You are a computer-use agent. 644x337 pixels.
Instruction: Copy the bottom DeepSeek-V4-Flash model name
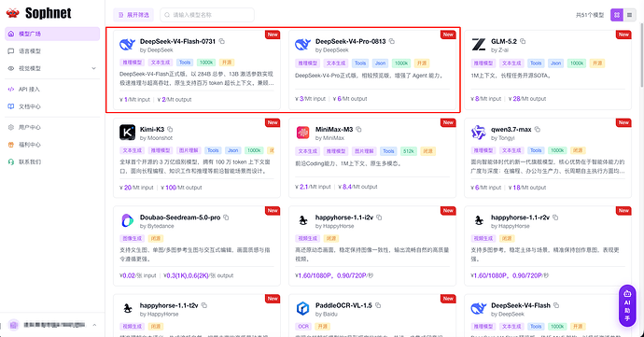[x=556, y=305]
